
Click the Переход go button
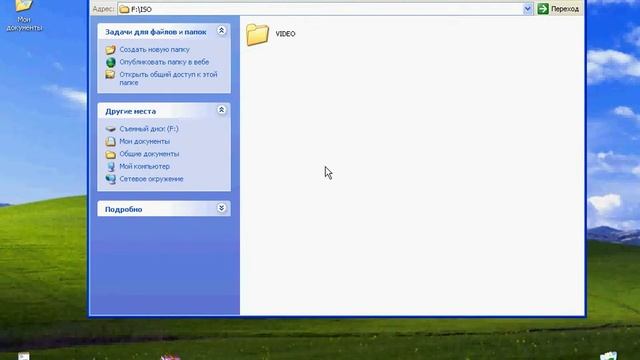[559, 9]
